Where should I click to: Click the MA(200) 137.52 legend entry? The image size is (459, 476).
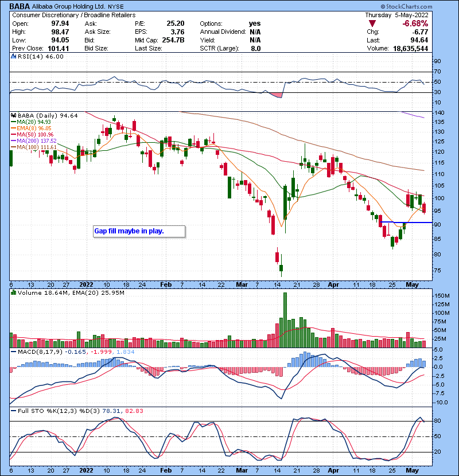point(34,141)
